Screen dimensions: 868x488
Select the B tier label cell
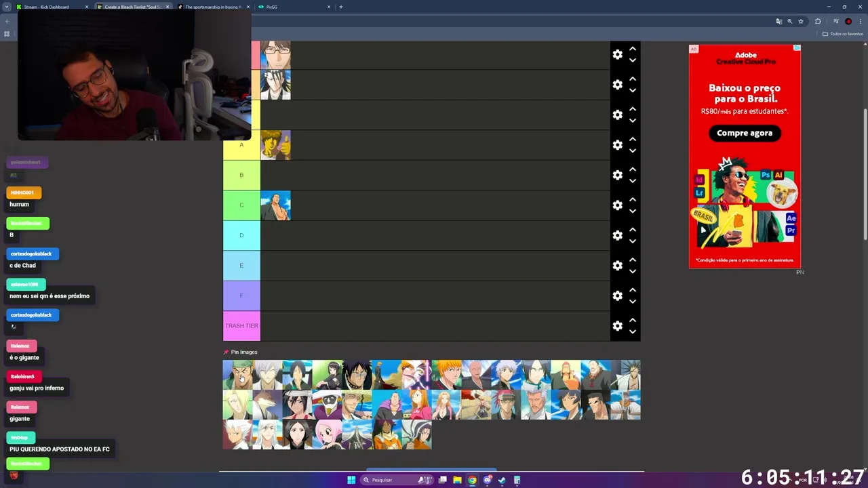[x=241, y=175]
